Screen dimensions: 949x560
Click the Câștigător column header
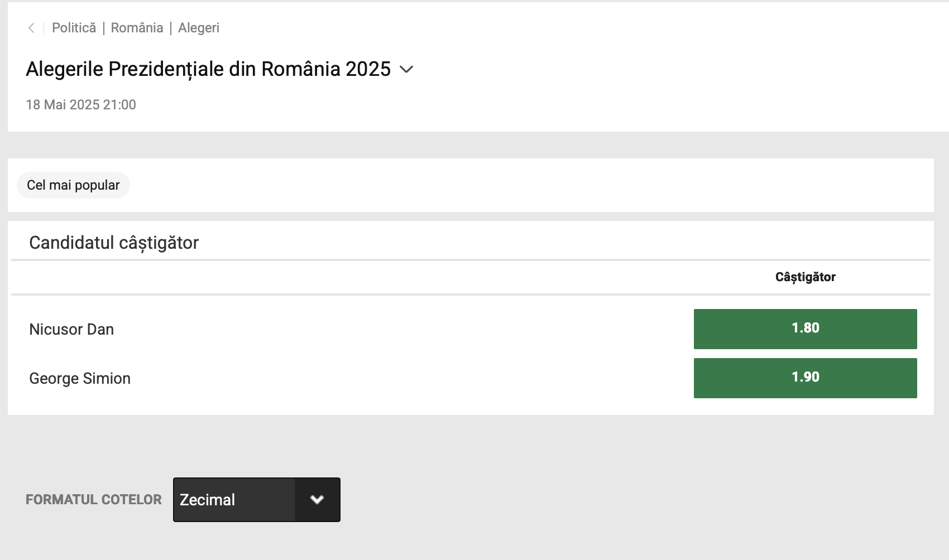pos(805,277)
